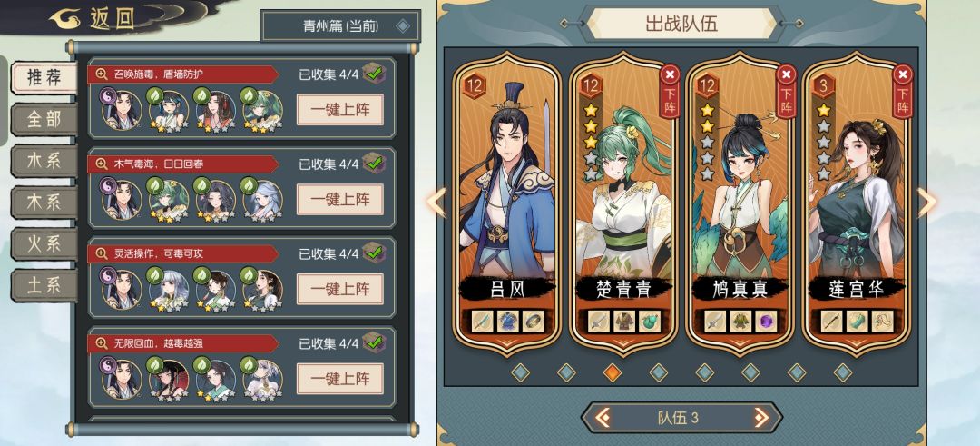The width and height of the screenshot is (980, 446).
Task: Open the 青州篇 (当前) chapter dropdown
Action: [x=340, y=26]
